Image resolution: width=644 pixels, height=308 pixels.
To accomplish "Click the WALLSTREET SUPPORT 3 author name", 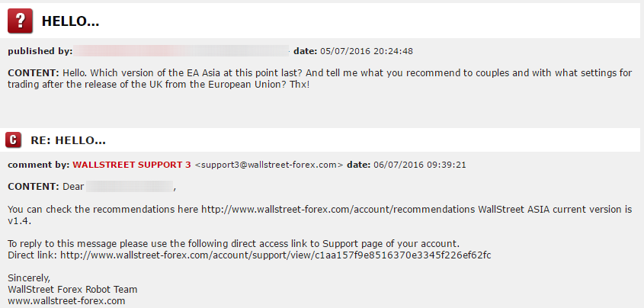I will click(x=132, y=165).
